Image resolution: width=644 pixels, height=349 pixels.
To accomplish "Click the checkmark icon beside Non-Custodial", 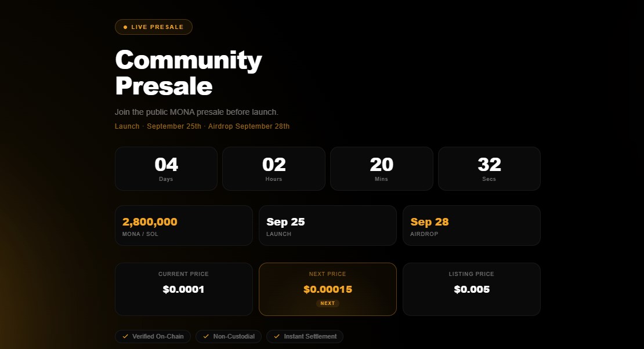I will 206,336.
